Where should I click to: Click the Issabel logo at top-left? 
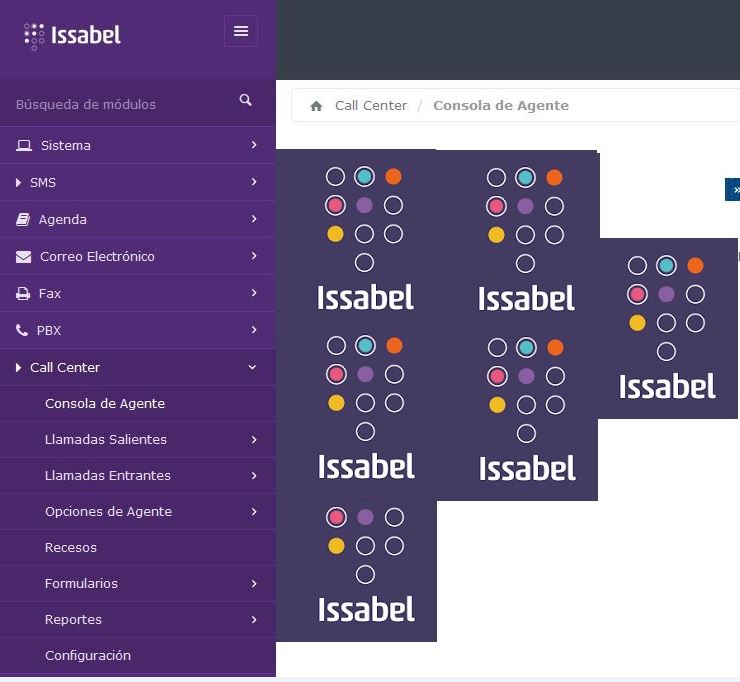(x=72, y=35)
